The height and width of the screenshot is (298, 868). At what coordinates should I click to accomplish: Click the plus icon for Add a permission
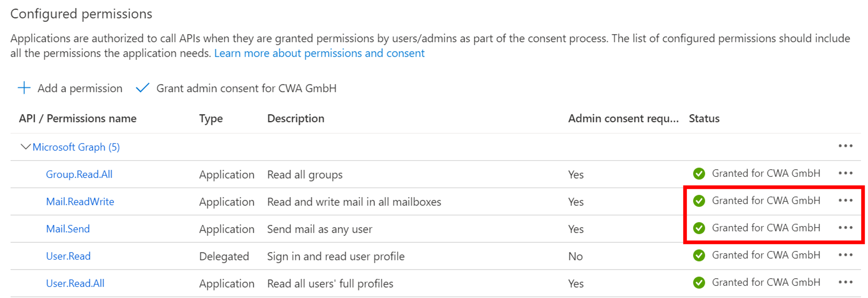[x=24, y=88]
